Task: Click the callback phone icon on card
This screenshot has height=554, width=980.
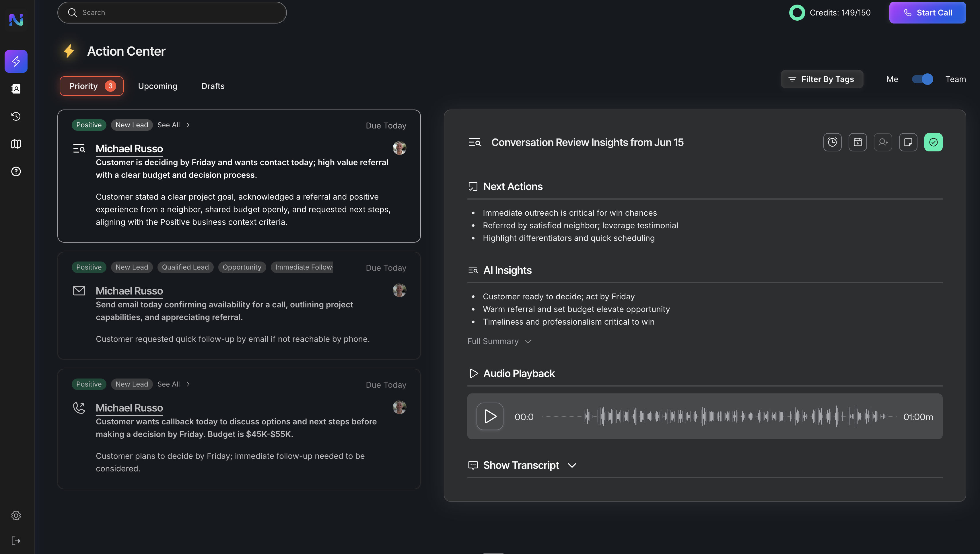Action: tap(79, 408)
